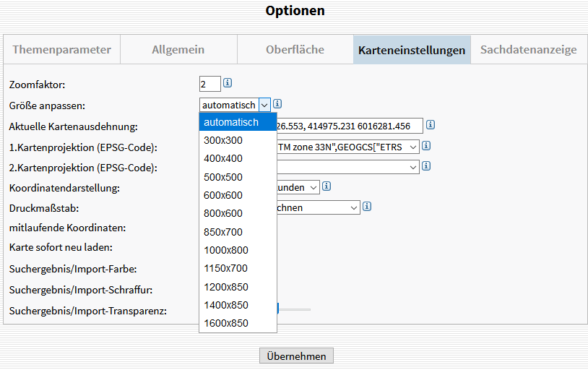
Task: Click info icon for 2.Kartenprojektion
Action: click(426, 166)
